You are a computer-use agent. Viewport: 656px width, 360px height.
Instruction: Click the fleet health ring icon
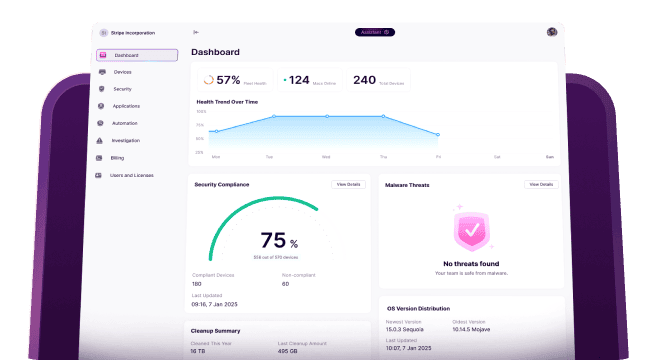tap(208, 80)
